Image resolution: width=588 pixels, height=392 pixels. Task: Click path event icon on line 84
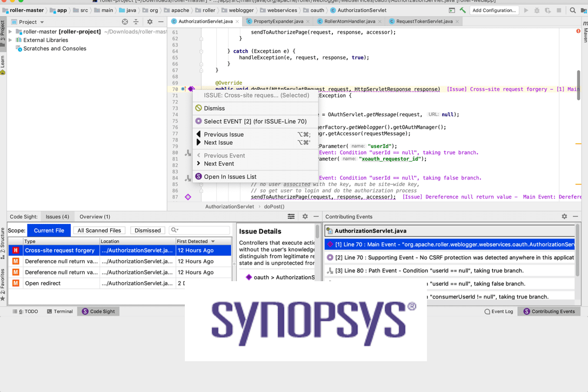coord(188,178)
